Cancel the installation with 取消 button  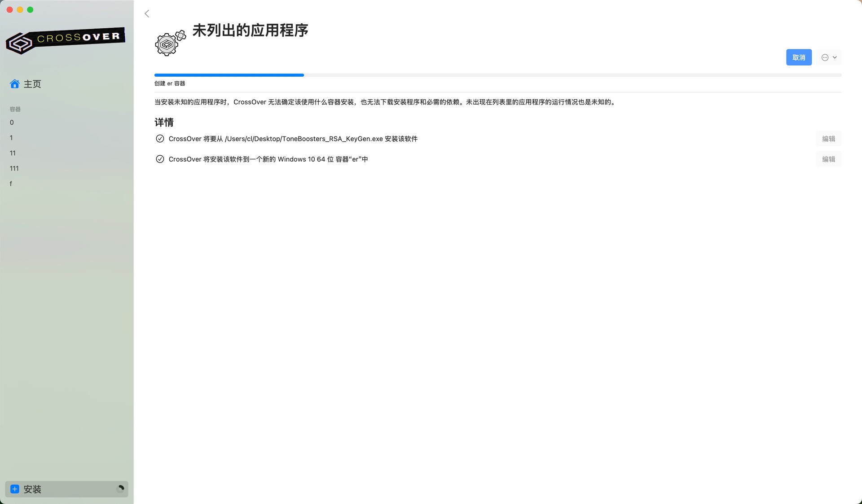click(799, 57)
